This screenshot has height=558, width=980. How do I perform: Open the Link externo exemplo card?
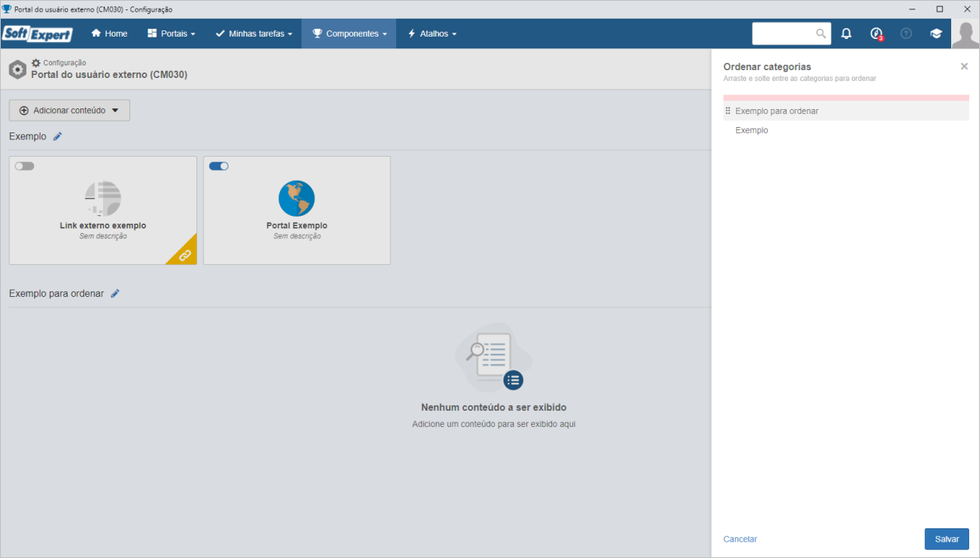103,210
